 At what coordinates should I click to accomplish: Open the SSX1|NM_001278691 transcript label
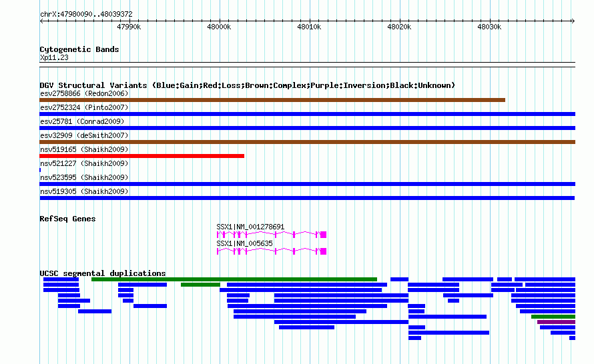pyautogui.click(x=250, y=227)
